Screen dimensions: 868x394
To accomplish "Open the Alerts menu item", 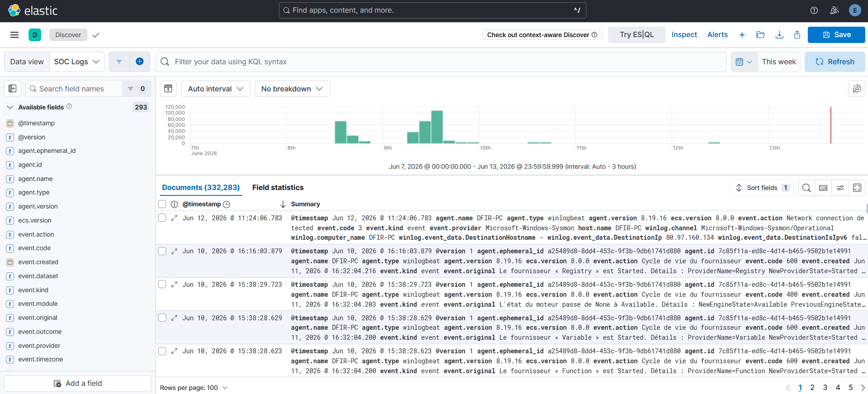I will click(718, 35).
